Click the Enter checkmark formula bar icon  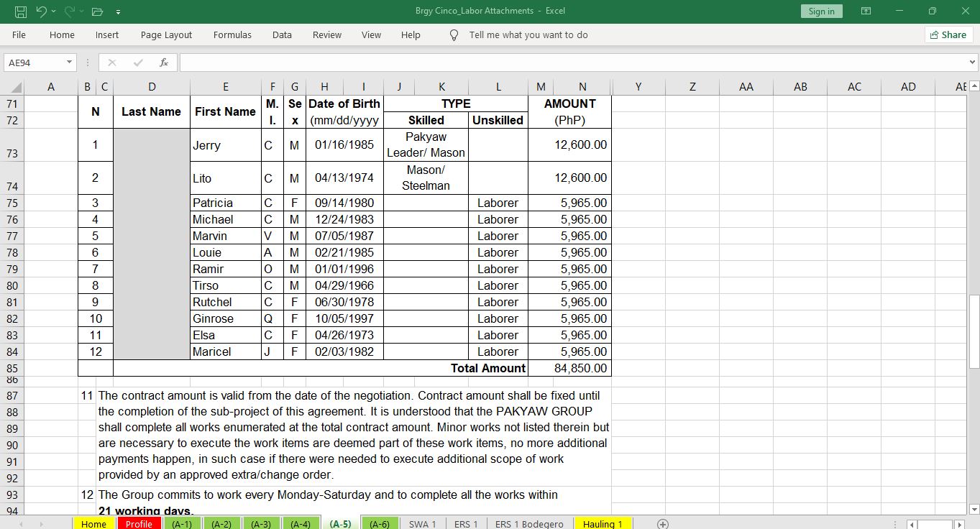(138, 63)
